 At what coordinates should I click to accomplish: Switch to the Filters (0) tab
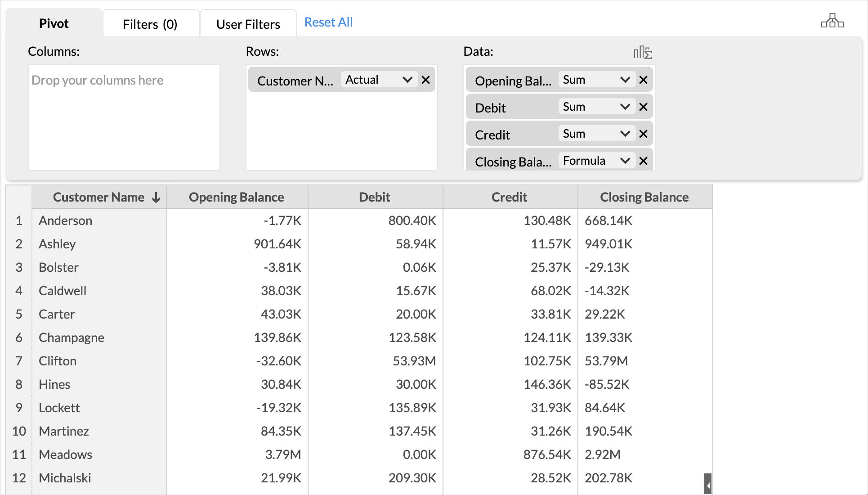[x=150, y=24]
